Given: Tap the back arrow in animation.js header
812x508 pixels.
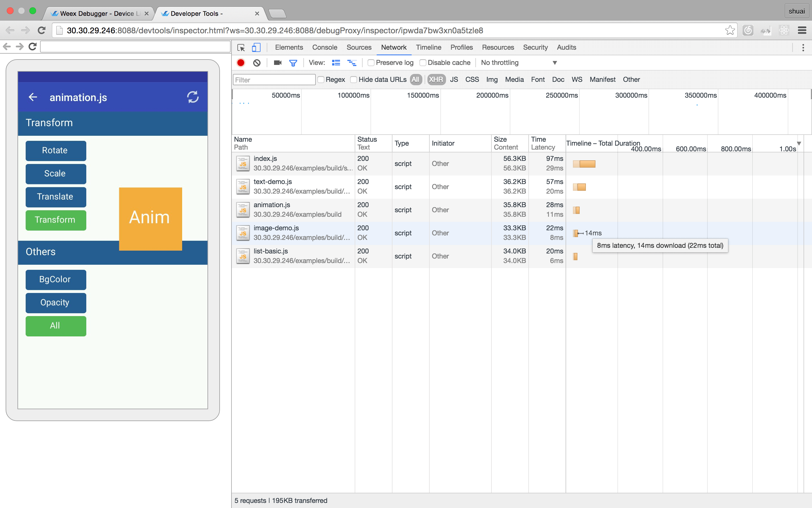Looking at the screenshot, I should [x=32, y=97].
